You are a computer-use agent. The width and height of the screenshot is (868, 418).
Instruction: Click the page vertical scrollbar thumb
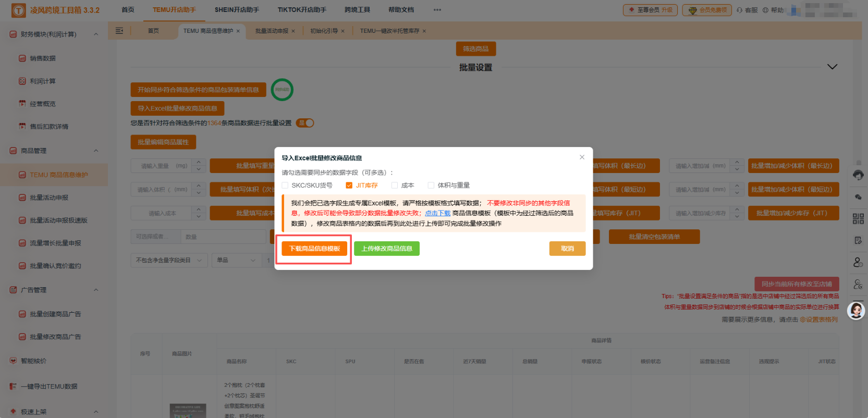tap(859, 163)
